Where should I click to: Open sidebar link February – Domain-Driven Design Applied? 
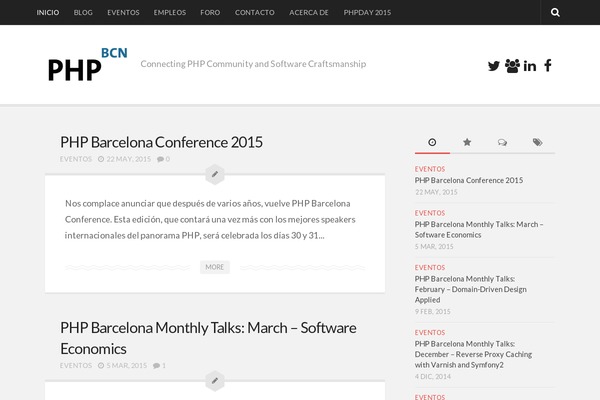tap(471, 289)
